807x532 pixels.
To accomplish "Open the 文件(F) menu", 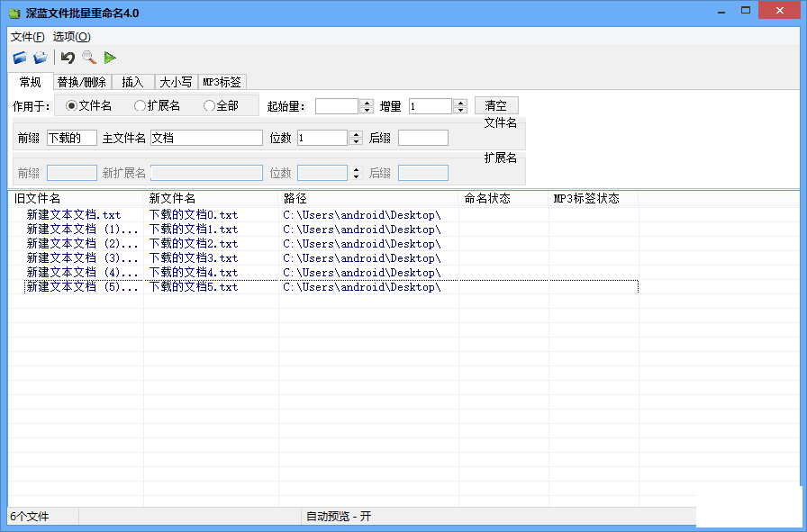I will [x=28, y=37].
